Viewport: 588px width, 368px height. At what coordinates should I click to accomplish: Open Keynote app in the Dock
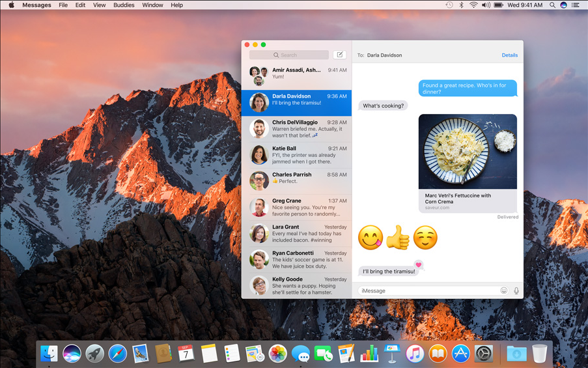pyautogui.click(x=392, y=353)
